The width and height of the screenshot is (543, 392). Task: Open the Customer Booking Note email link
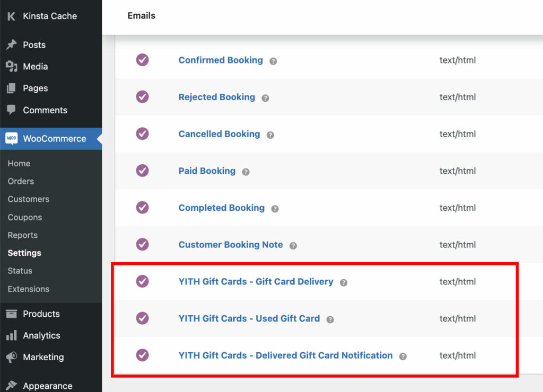point(231,245)
